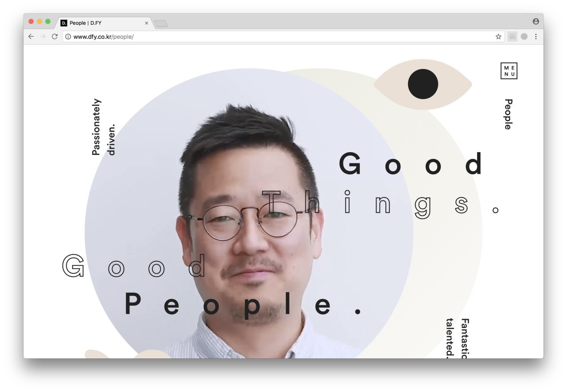Click the outlined "Good" word at left
The height and width of the screenshot is (392, 567).
pyautogui.click(x=134, y=265)
